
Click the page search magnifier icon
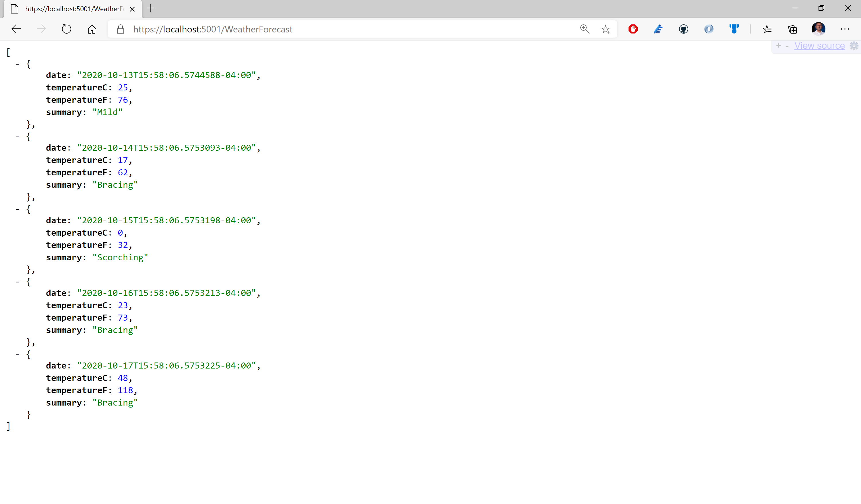point(583,29)
